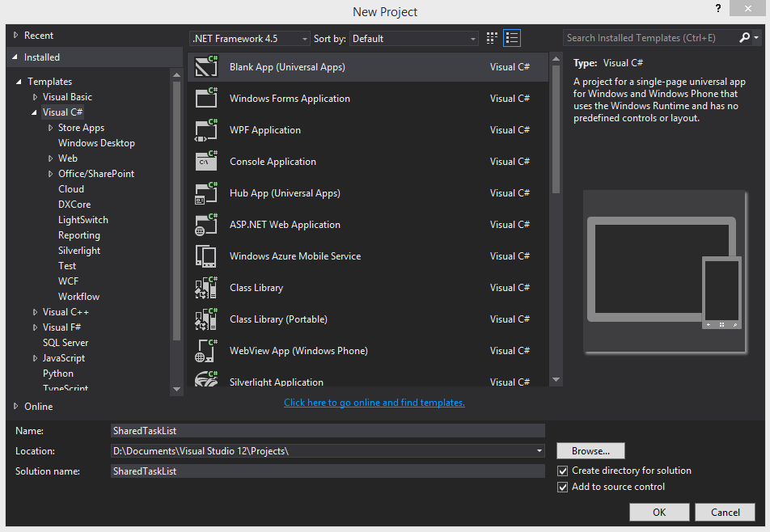Select the Reporting category
Screen dimensions: 770x532
click(x=79, y=235)
